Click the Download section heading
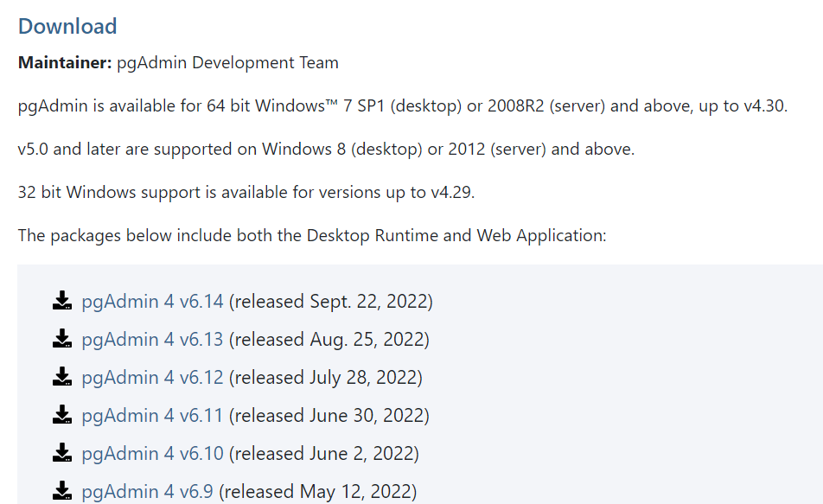Viewport: 823px width, 504px height. 67,26
